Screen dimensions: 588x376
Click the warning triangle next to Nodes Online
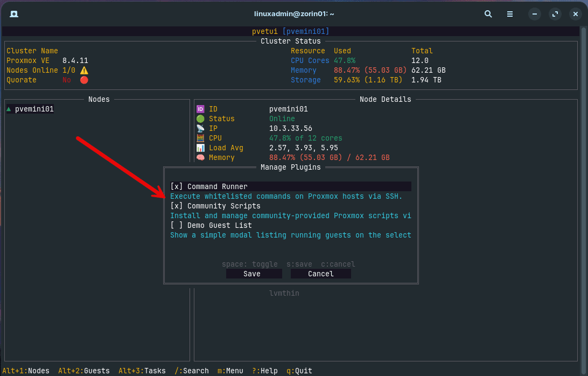tap(83, 70)
